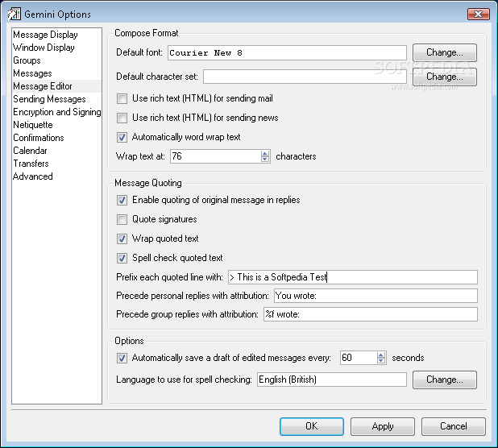Viewport: 498px width, 448px height.
Task: Close the Gemini Options dialog
Action: click(479, 14)
